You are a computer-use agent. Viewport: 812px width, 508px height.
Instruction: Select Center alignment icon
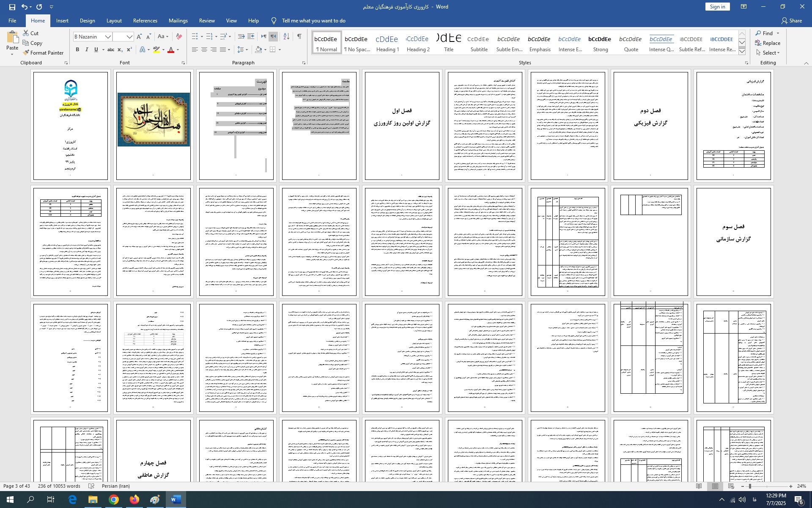[x=204, y=50]
